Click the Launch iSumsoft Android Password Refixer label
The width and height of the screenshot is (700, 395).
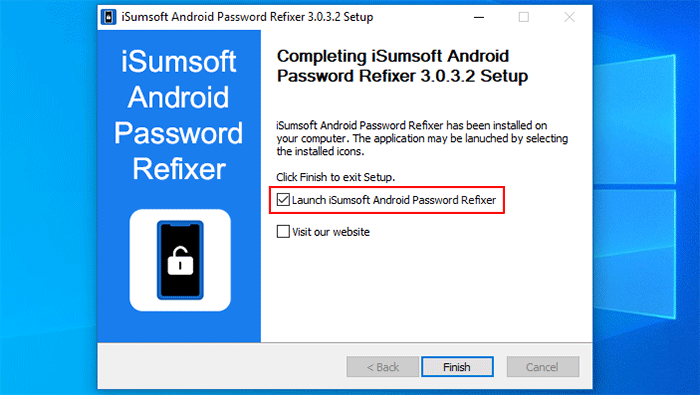click(x=394, y=200)
